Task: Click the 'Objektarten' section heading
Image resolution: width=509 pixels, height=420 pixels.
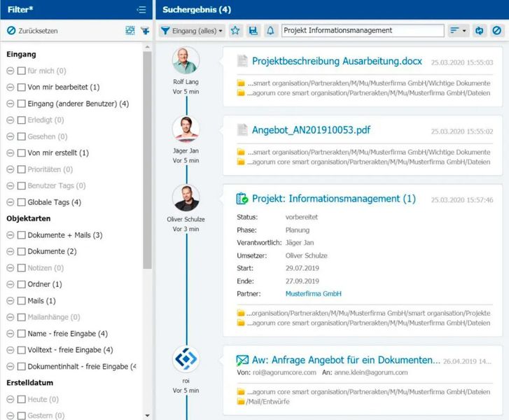Action: [x=29, y=218]
